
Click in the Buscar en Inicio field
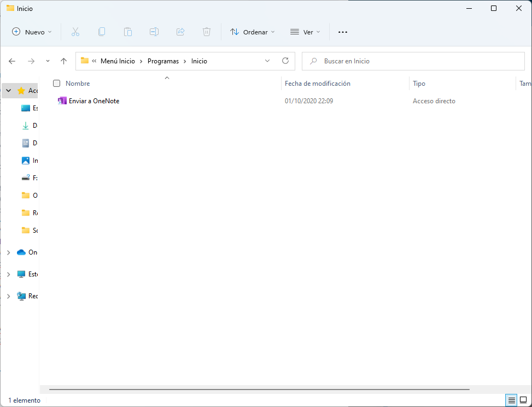pyautogui.click(x=413, y=61)
